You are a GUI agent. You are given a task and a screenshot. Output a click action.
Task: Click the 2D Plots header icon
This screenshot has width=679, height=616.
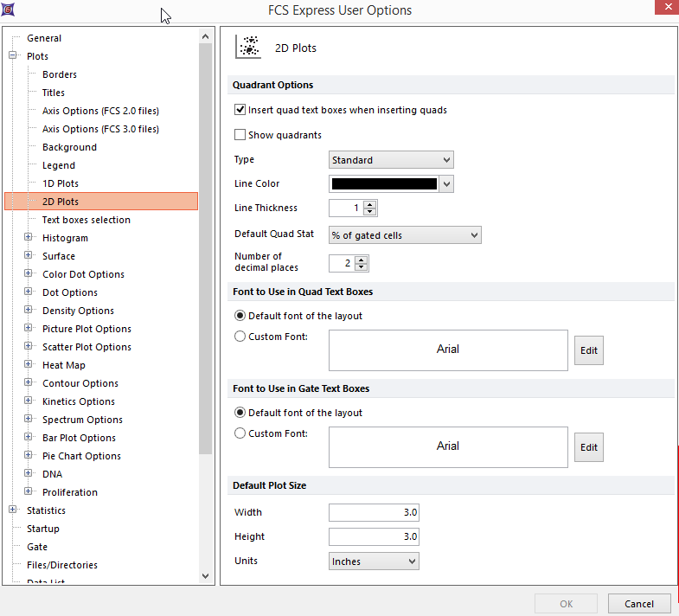pyautogui.click(x=249, y=48)
